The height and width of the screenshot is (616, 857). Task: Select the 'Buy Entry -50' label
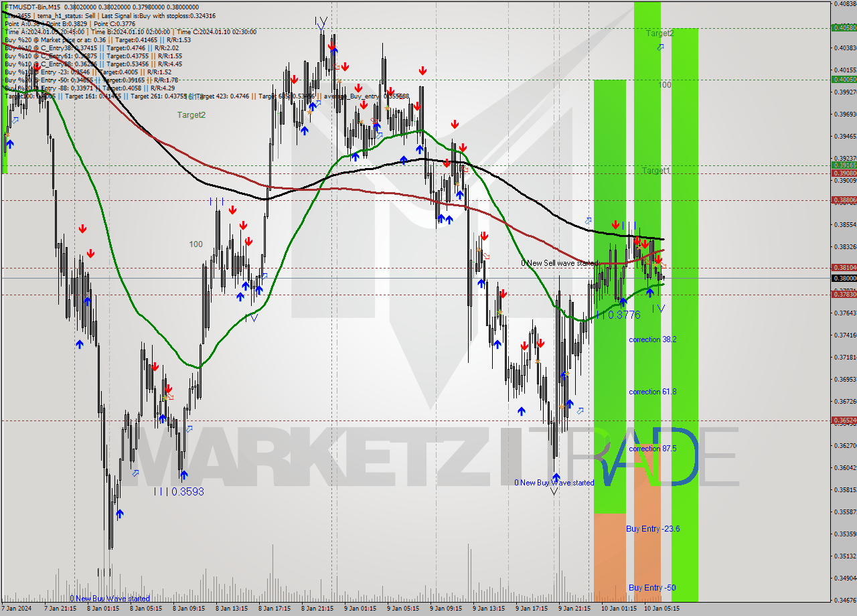click(652, 588)
